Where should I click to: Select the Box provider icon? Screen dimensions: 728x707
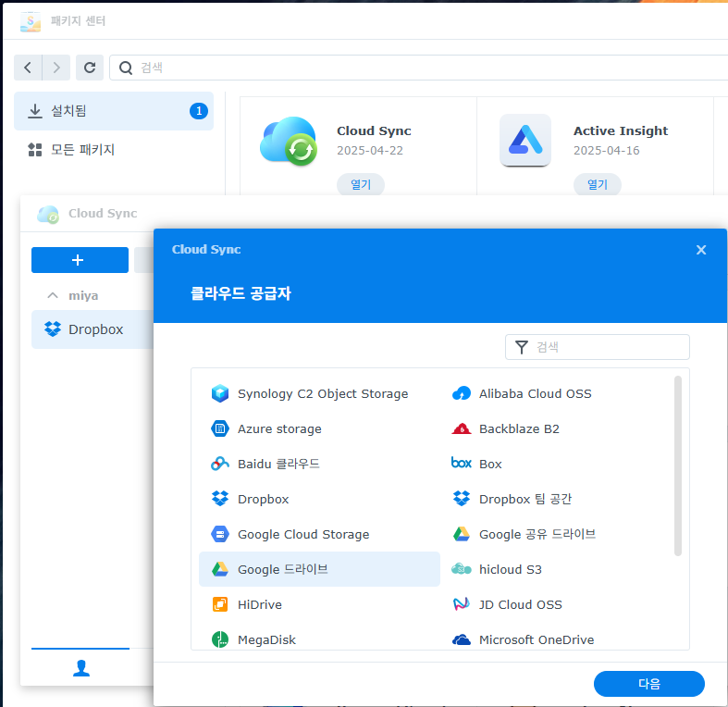pyautogui.click(x=462, y=463)
